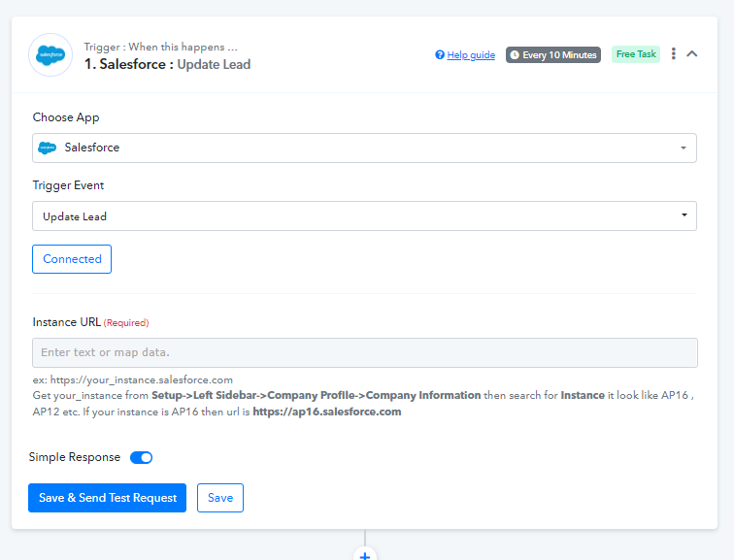Viewport: 734px width, 560px height.
Task: Click the Every 10 Minutes polling badge
Action: pos(553,54)
